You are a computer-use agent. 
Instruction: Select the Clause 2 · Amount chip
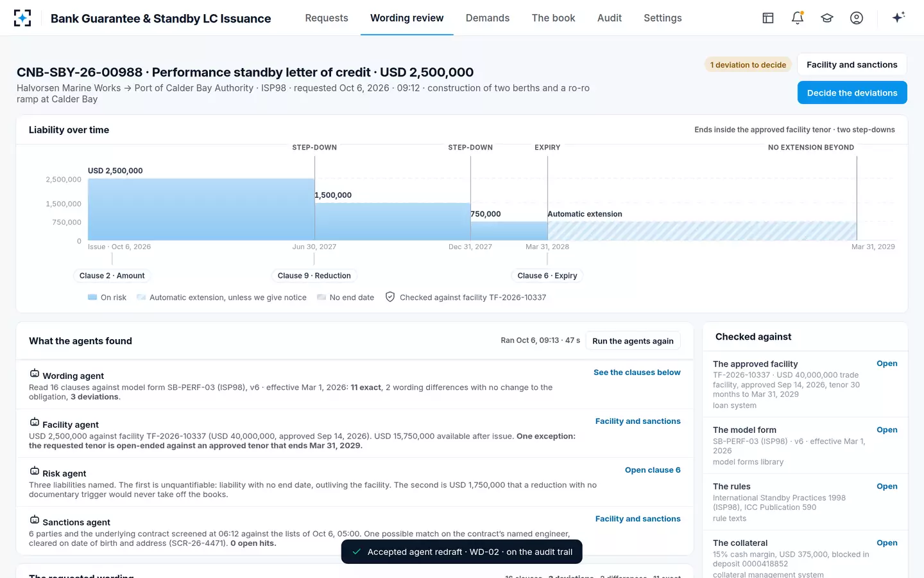(112, 276)
